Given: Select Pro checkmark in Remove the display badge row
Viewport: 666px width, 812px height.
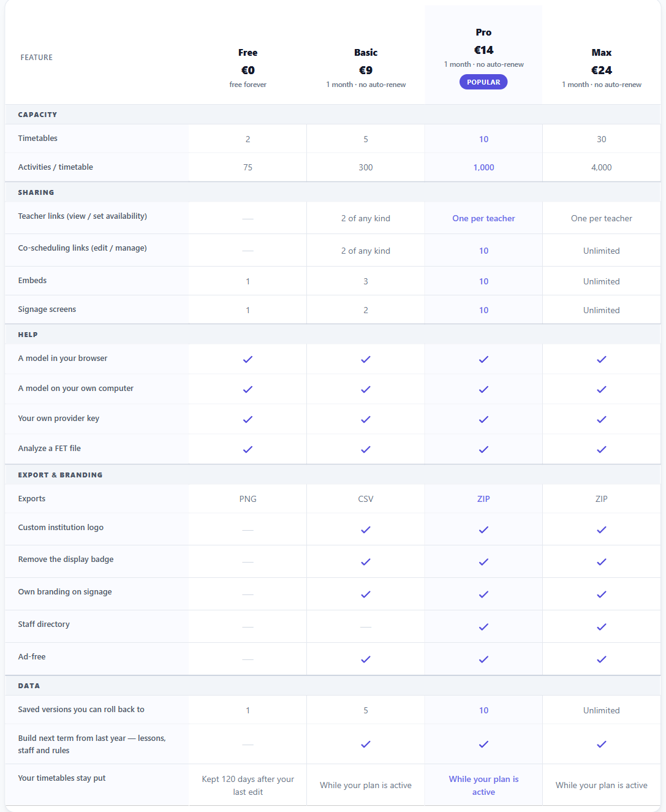Looking at the screenshot, I should pyautogui.click(x=483, y=562).
